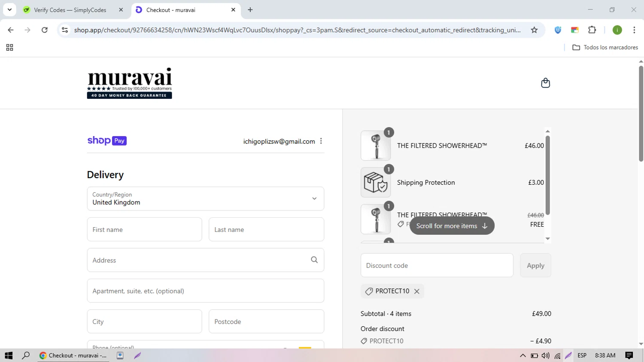Click the address search magnifier icon
The height and width of the screenshot is (362, 644).
click(x=314, y=260)
